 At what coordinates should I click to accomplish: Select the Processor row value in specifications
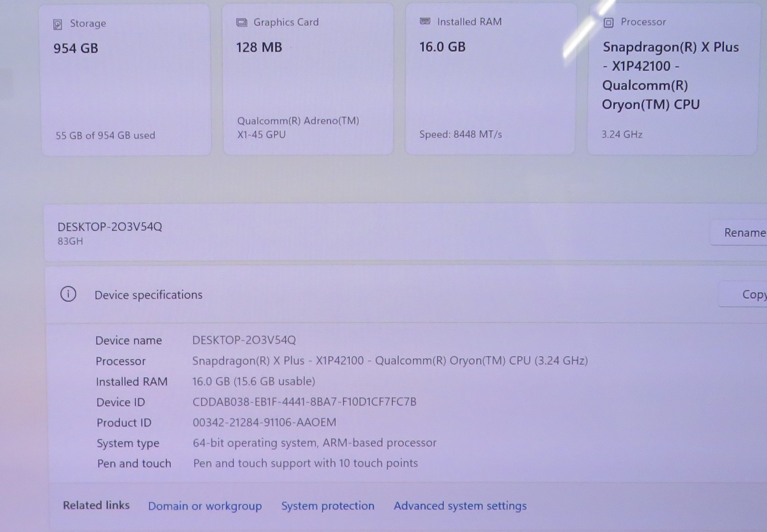390,360
